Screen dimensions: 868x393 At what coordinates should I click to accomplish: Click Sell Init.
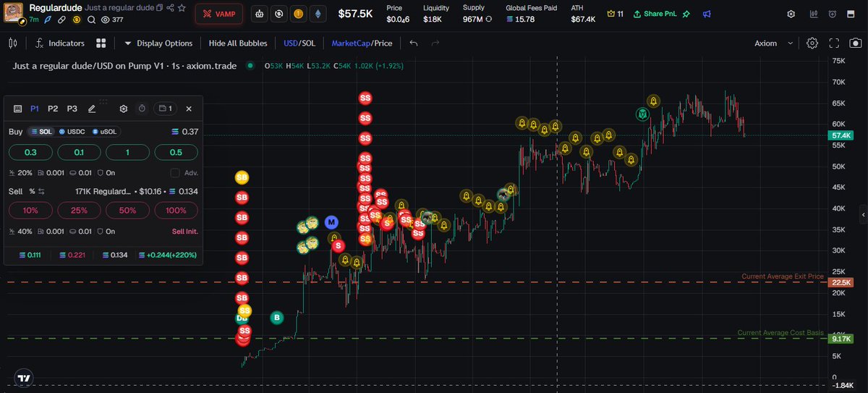tap(185, 232)
